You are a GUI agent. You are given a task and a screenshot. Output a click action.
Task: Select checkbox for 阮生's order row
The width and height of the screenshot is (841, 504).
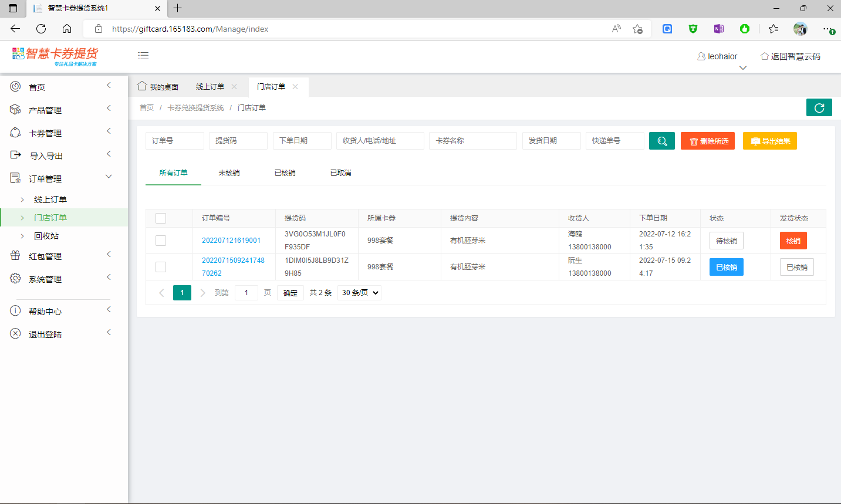tap(161, 267)
